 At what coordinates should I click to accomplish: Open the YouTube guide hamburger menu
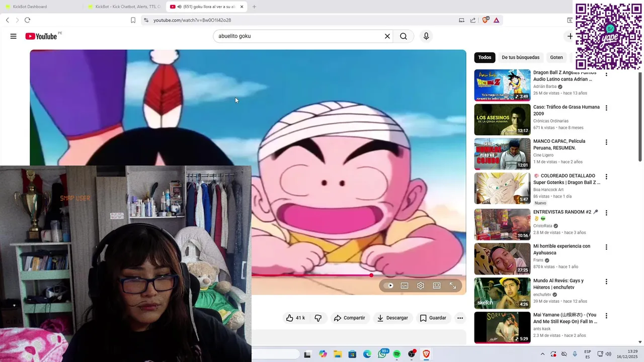(14, 36)
